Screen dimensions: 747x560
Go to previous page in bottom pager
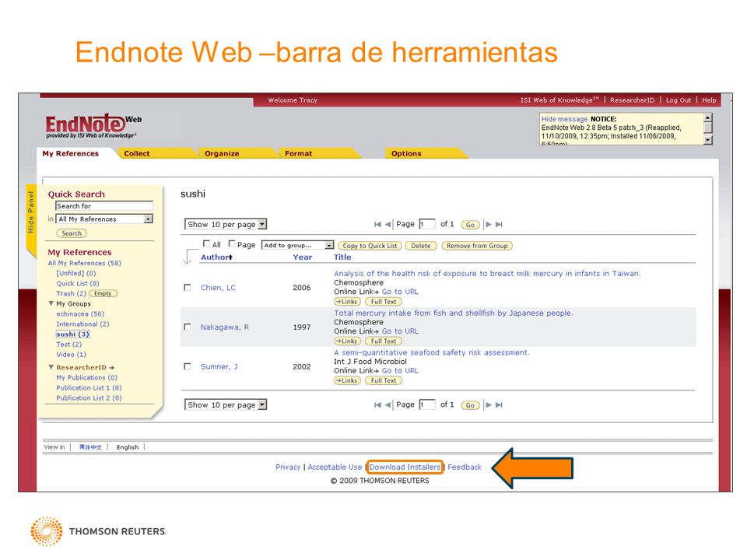tap(388, 404)
